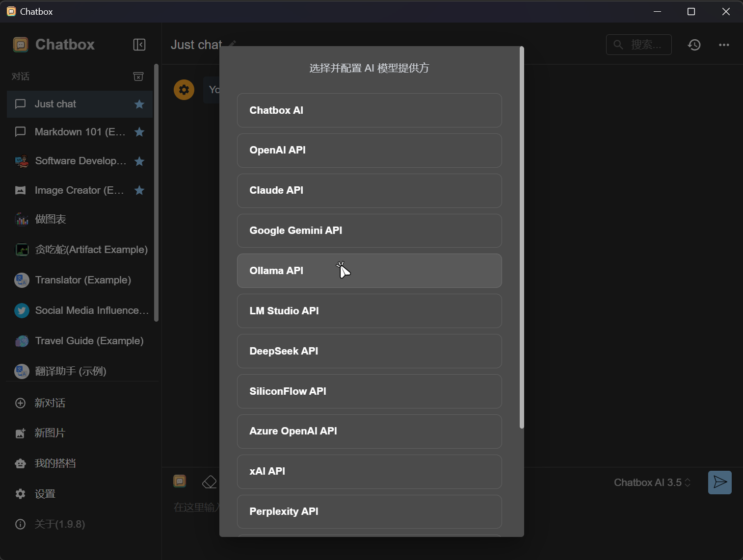The width and height of the screenshot is (743, 560).
Task: Open the Chatbox AI 3.5 model selector
Action: 652,483
